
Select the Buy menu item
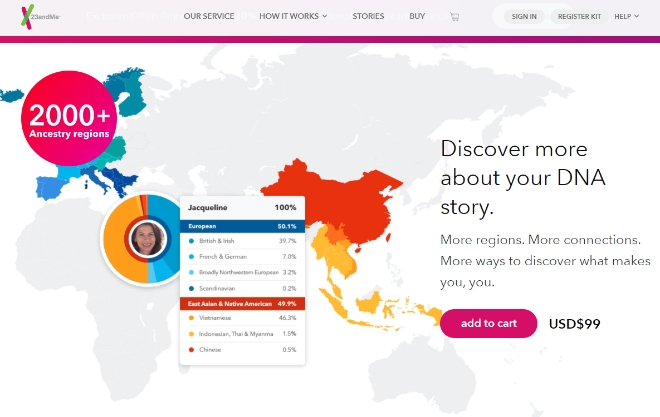coord(417,17)
